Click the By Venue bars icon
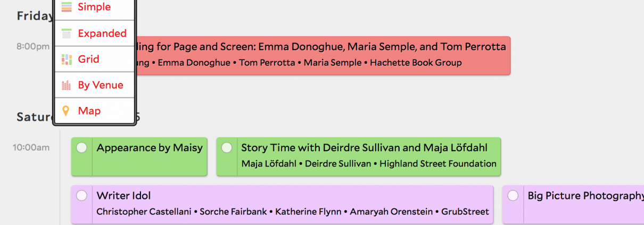 (x=66, y=85)
